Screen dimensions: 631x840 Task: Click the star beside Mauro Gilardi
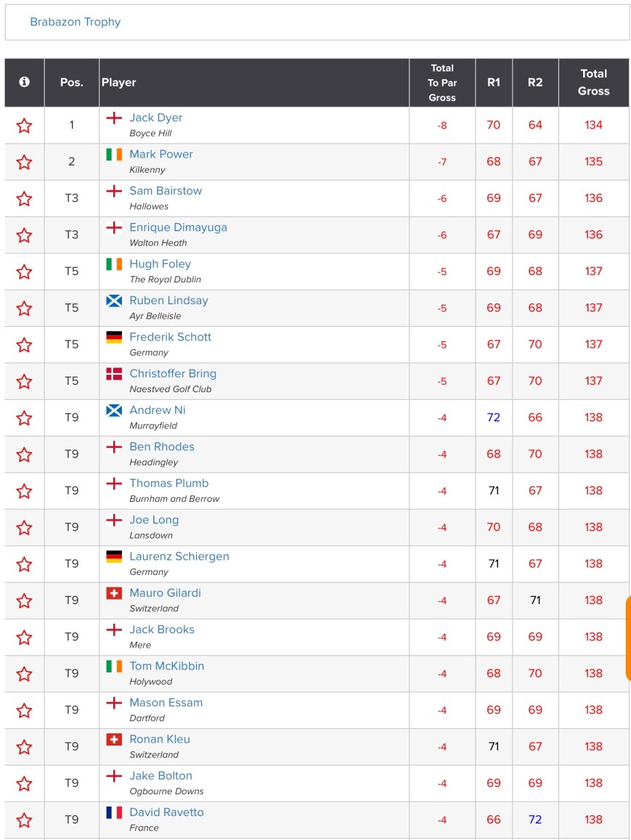coord(24,600)
